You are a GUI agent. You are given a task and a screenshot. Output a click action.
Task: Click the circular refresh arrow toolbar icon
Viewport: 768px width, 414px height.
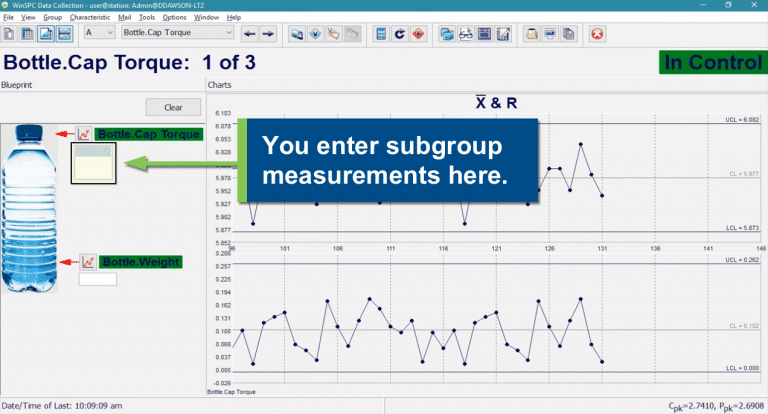point(399,33)
